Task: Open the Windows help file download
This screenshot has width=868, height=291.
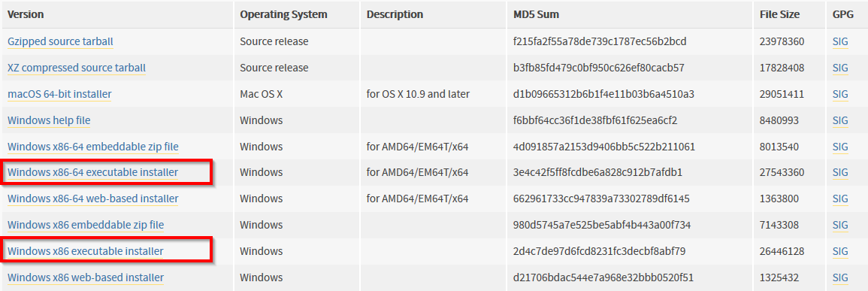Action: click(49, 120)
